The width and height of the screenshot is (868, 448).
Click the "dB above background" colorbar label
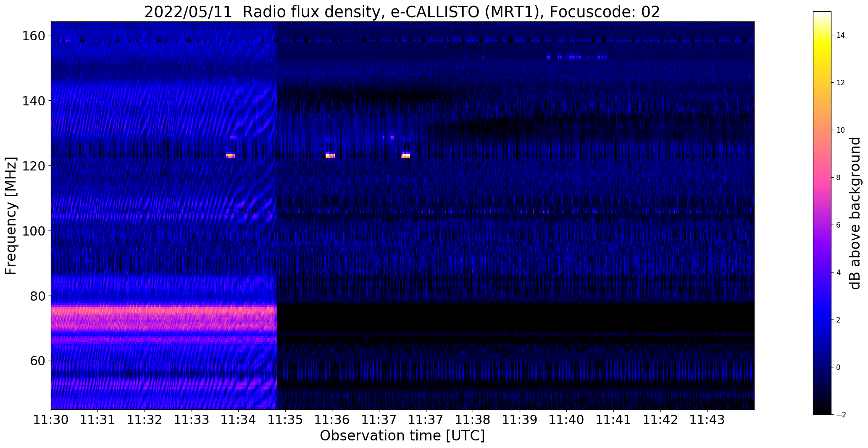pyautogui.click(x=855, y=213)
